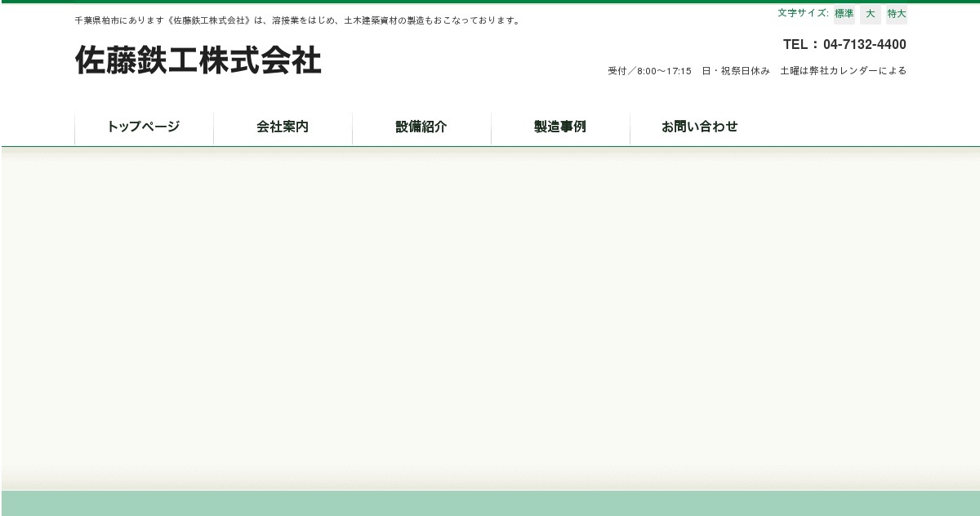Viewport: 980px width, 516px height.
Task: Click the 千葉県柏市 tagline text
Action: (x=298, y=20)
